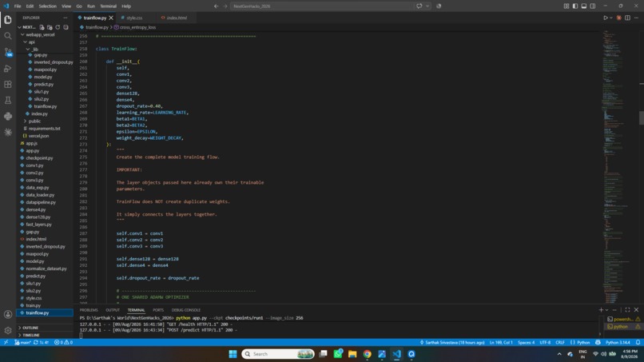The height and width of the screenshot is (362, 644).
Task: Open the Customize Layout button
Action: (x=566, y=6)
